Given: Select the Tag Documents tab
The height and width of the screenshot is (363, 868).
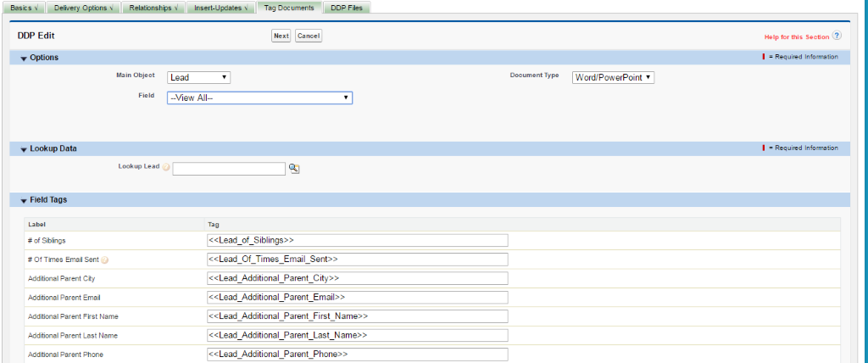Looking at the screenshot, I should coord(289,8).
